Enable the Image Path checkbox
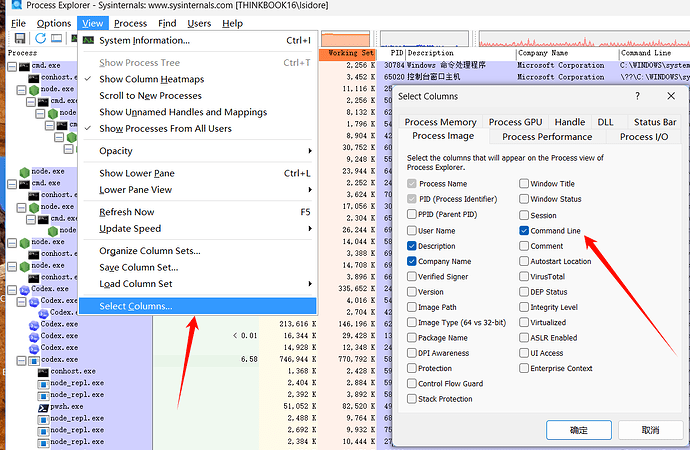The height and width of the screenshot is (450, 690). (411, 307)
